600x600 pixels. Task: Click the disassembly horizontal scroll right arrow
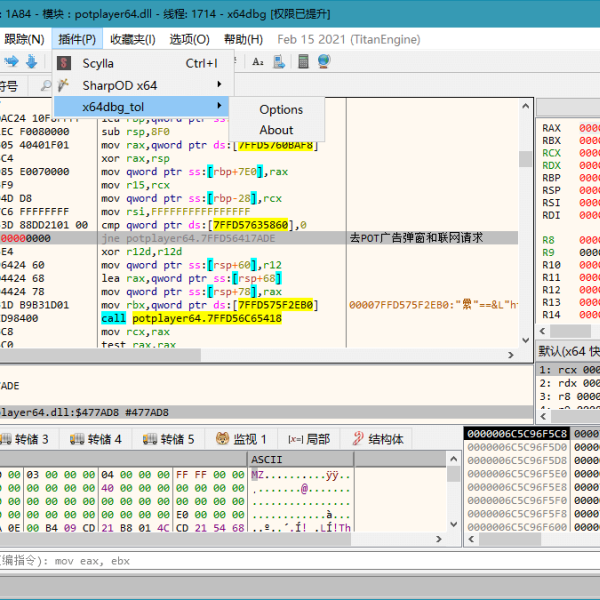(510, 355)
